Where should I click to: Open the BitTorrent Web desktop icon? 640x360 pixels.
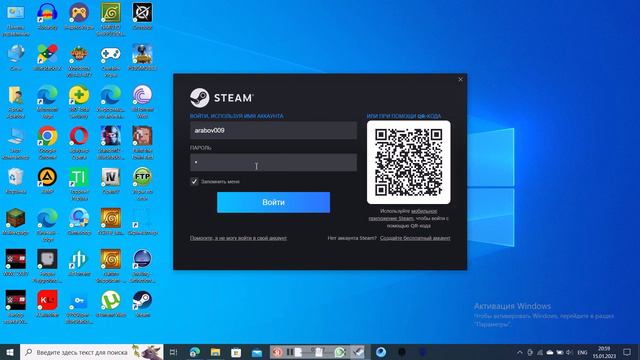point(142,95)
